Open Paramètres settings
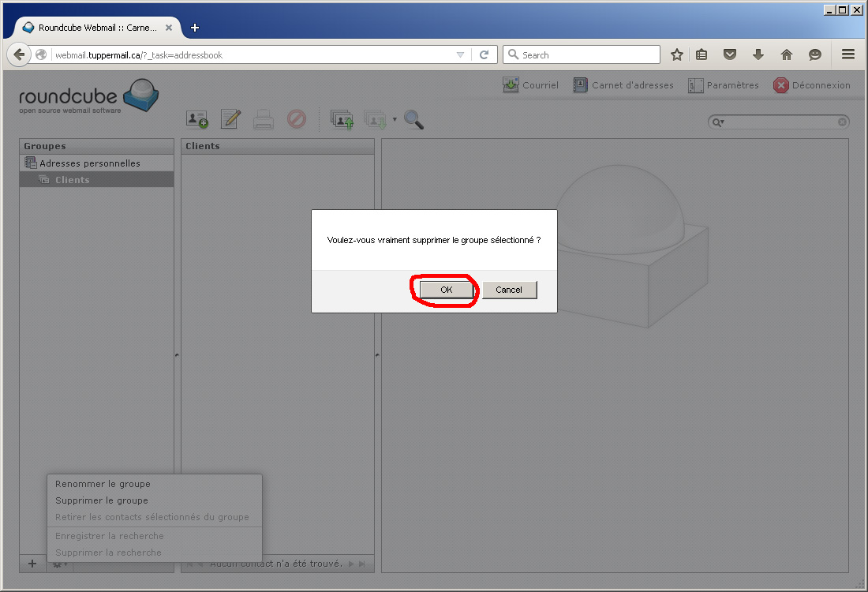Image resolution: width=868 pixels, height=592 pixels. pos(723,85)
